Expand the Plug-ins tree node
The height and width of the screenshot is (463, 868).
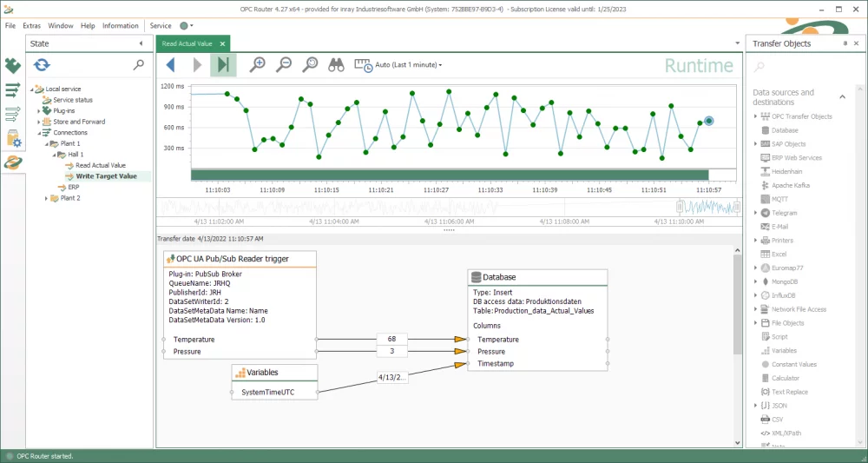[x=39, y=111]
